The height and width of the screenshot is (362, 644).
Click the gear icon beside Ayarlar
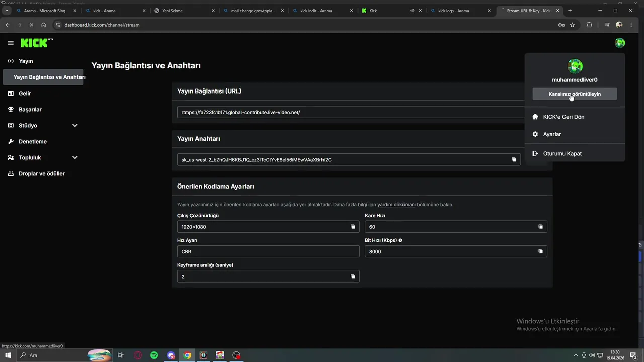[535, 134]
